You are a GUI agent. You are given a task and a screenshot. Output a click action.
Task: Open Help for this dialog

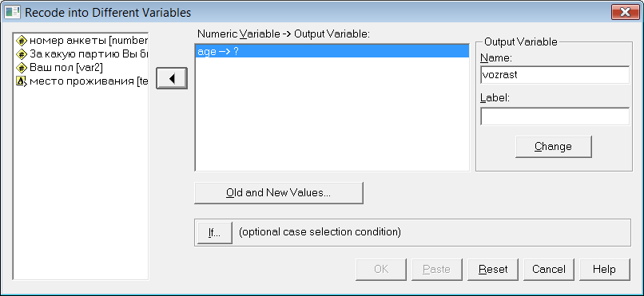604,270
